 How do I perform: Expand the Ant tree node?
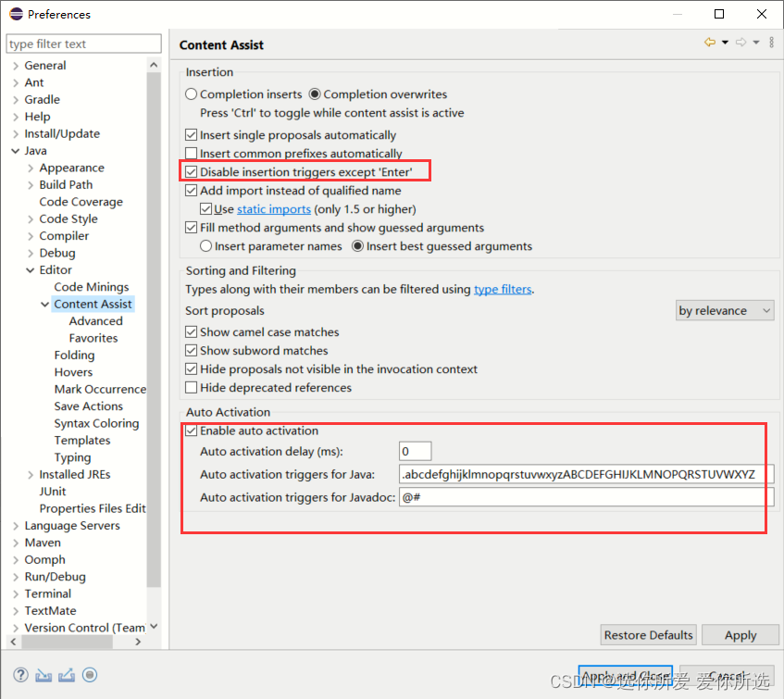pyautogui.click(x=16, y=82)
